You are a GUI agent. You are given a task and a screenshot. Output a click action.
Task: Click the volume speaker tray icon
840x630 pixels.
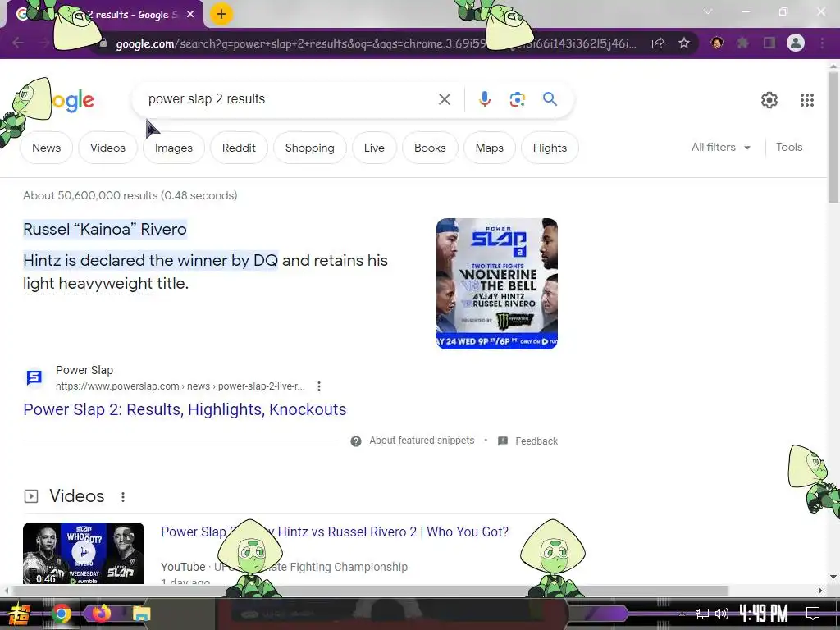[722, 614]
